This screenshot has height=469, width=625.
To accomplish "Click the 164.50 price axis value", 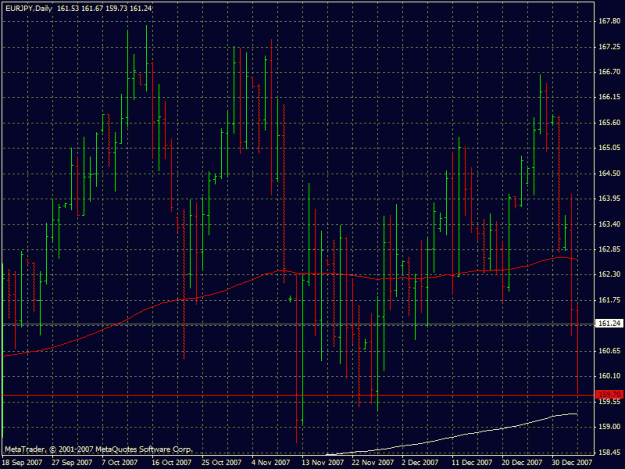I will [x=610, y=173].
